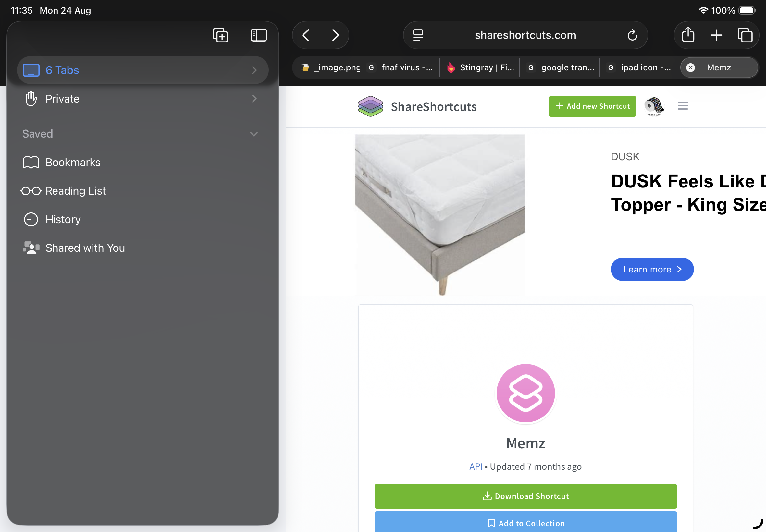Expand the 6 Tabs chevron

254,70
